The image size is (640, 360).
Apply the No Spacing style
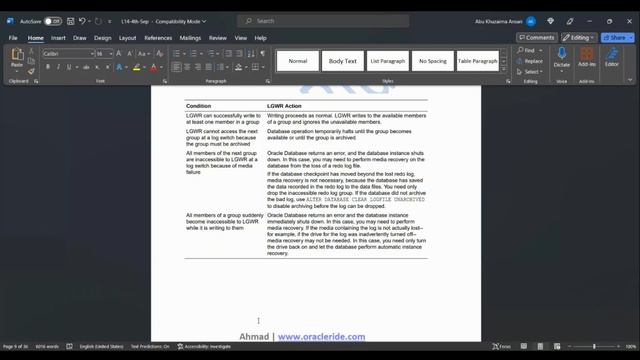(433, 61)
